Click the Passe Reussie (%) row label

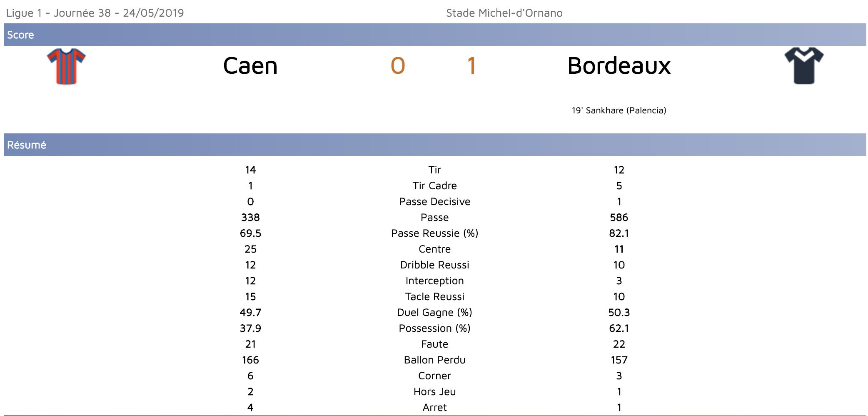(x=434, y=233)
